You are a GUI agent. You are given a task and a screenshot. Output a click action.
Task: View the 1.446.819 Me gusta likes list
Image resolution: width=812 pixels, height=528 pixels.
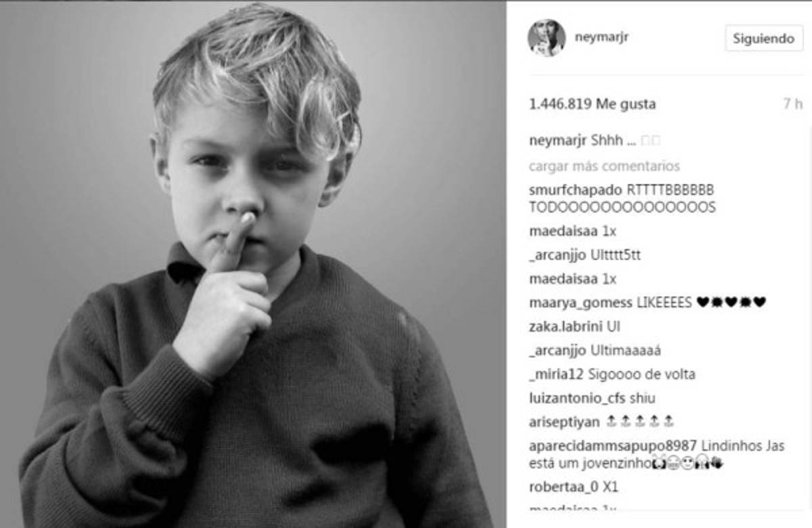pyautogui.click(x=592, y=104)
